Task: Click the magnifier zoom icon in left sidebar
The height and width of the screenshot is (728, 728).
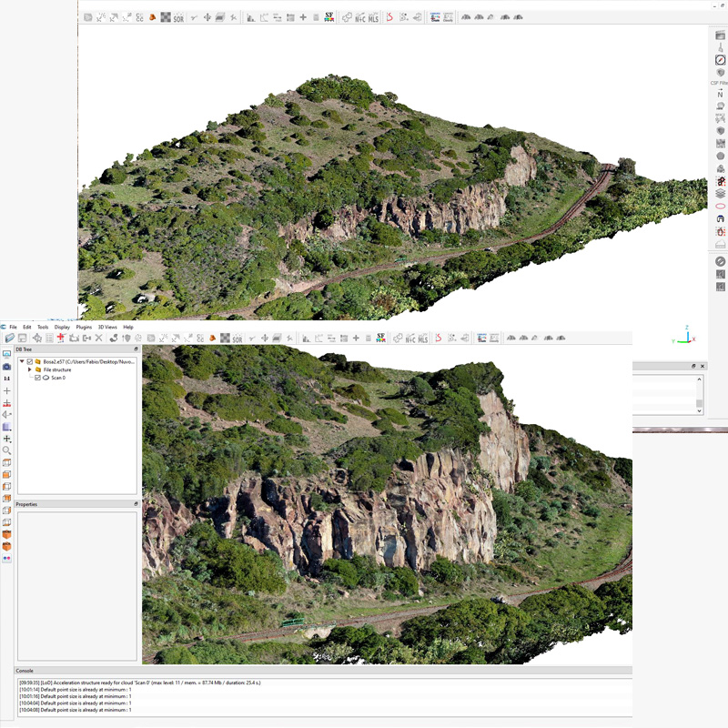Action: tap(6, 450)
